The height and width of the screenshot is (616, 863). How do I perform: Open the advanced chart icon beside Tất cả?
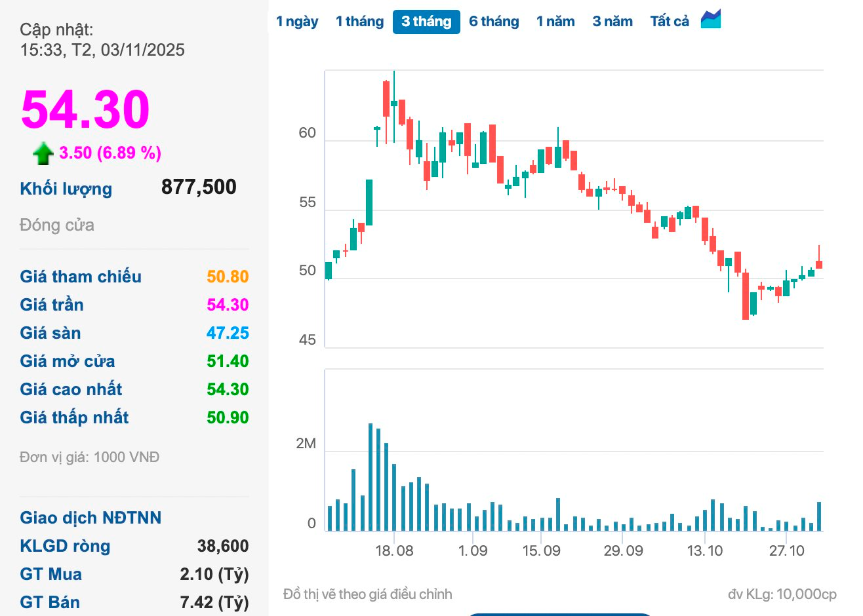(x=711, y=20)
